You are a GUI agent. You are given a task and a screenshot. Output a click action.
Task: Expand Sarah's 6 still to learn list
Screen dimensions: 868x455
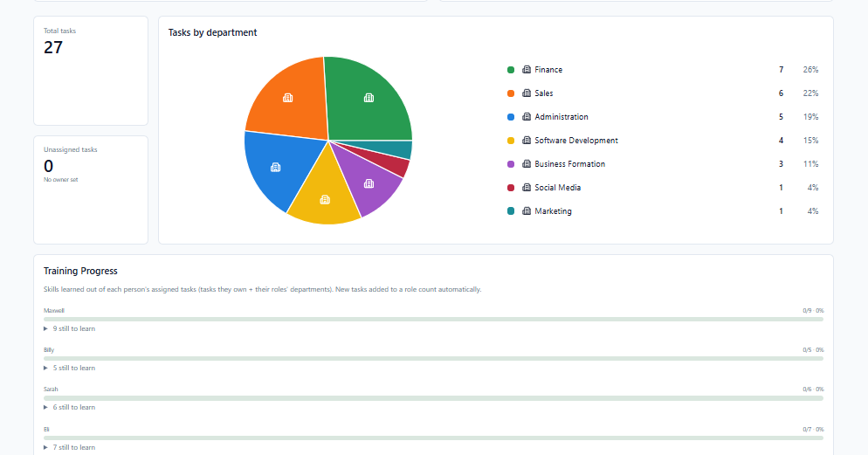point(69,407)
